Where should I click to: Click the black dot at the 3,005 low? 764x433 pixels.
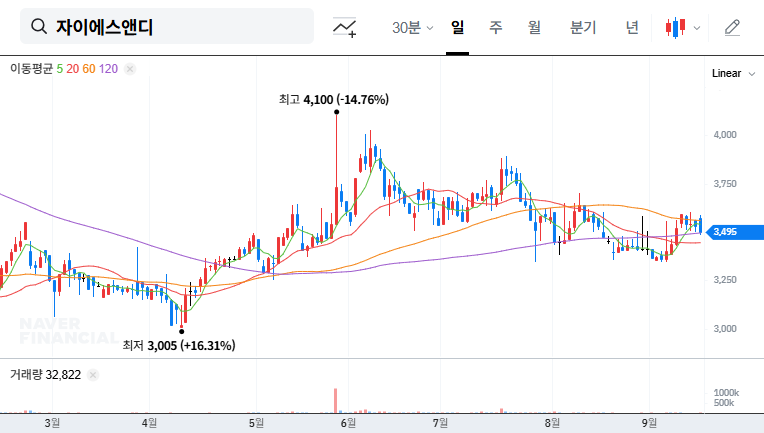click(x=182, y=332)
